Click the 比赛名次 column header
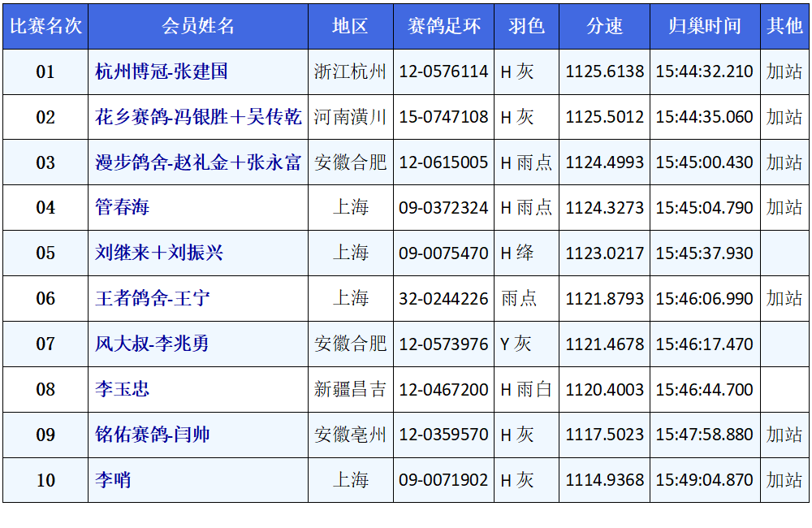Screen dimensions: 812x528 coord(45,26)
